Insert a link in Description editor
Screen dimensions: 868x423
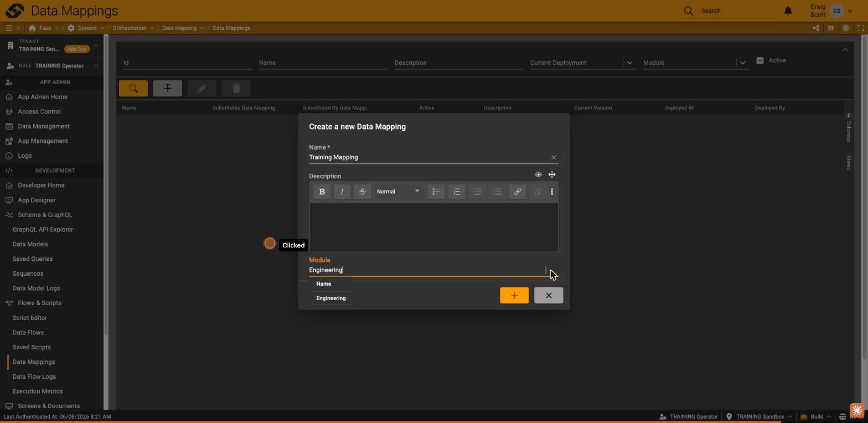pyautogui.click(x=518, y=192)
